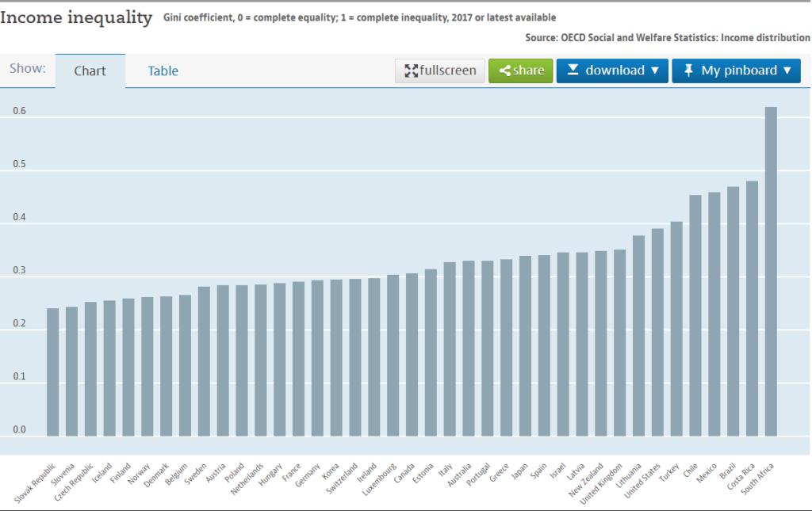The height and width of the screenshot is (511, 812).
Task: Click the 'Australia' axis label
Action: click(459, 475)
